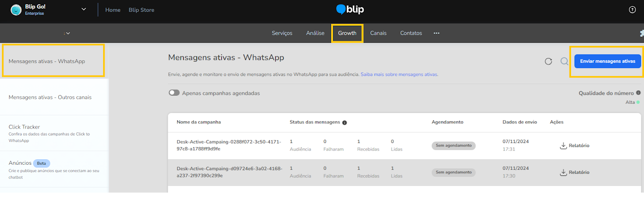Switch to the Análise tab

[x=315, y=33]
